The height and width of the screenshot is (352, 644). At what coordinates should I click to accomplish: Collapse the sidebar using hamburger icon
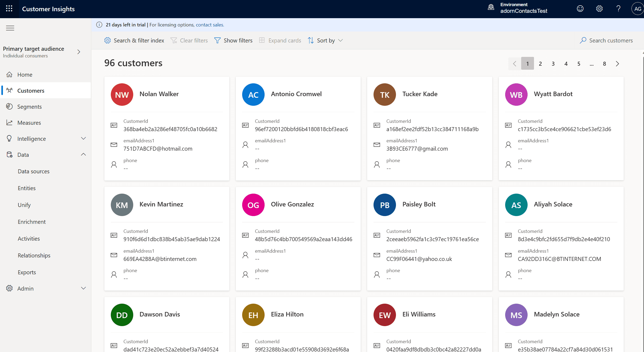click(10, 28)
